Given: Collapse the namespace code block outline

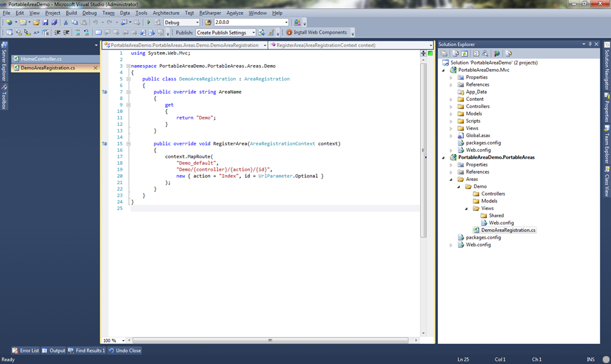Looking at the screenshot, I should [x=128, y=66].
